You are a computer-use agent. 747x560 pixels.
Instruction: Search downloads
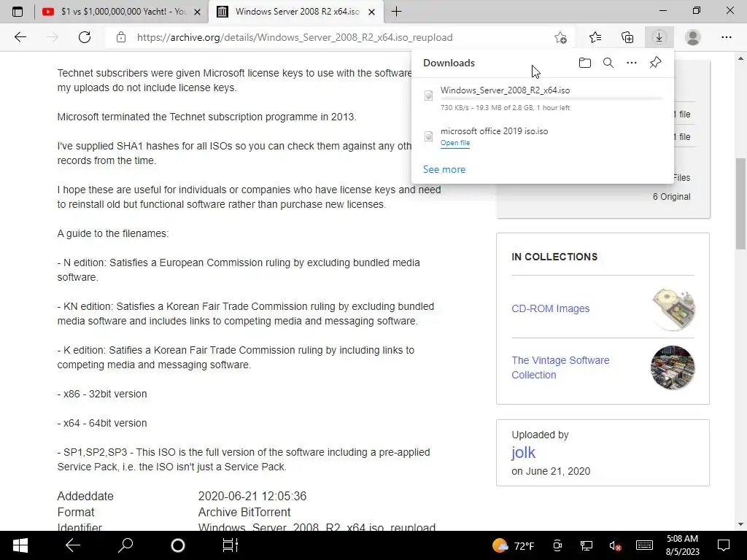[608, 63]
